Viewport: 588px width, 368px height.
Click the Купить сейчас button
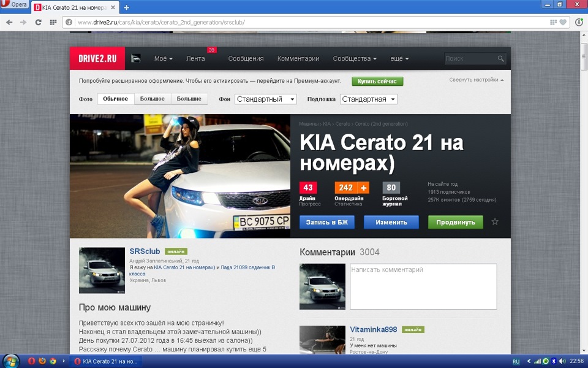pos(377,81)
